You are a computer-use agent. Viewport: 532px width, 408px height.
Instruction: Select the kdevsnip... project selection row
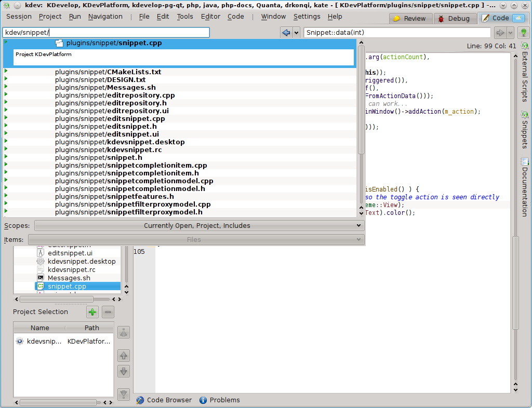tap(63, 342)
